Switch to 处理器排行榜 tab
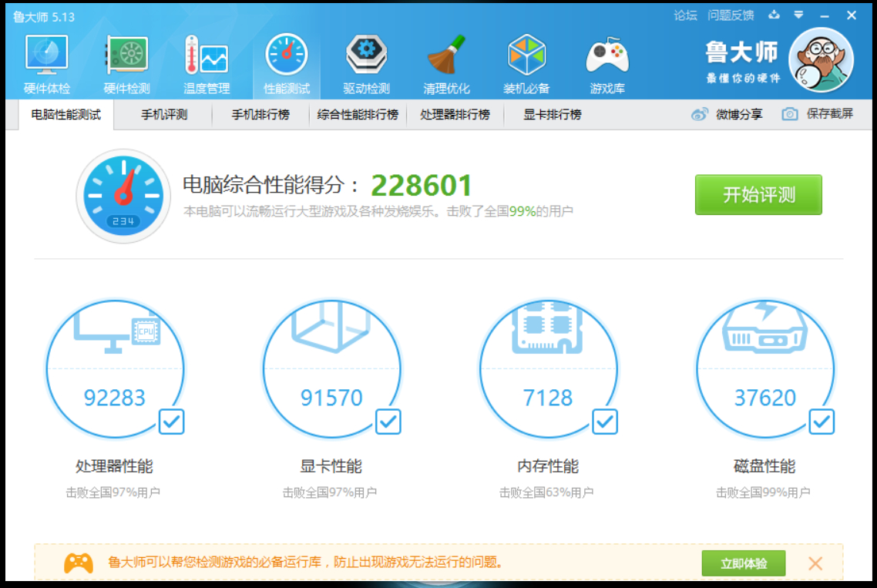Image resolution: width=877 pixels, height=588 pixels. point(455,115)
